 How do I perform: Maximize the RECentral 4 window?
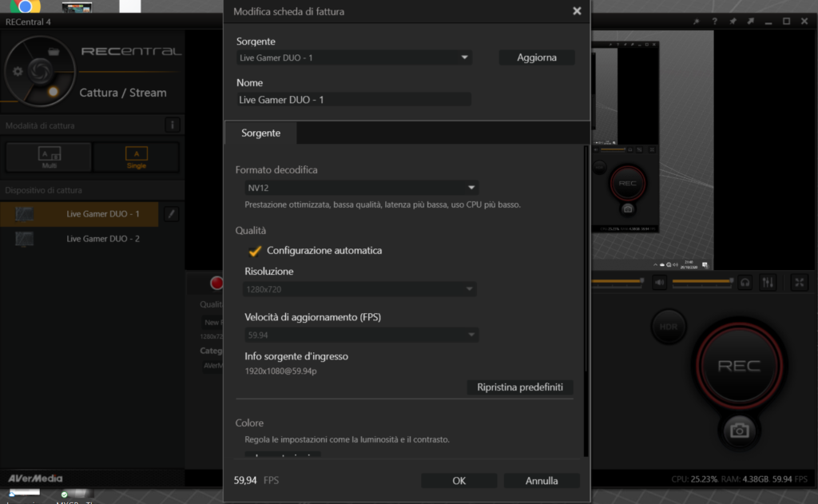(x=787, y=22)
